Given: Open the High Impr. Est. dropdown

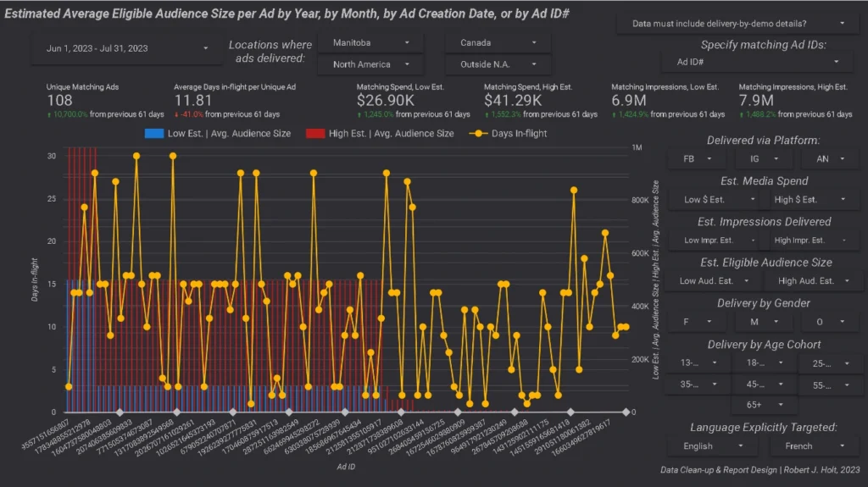Looking at the screenshot, I should pyautogui.click(x=810, y=241).
